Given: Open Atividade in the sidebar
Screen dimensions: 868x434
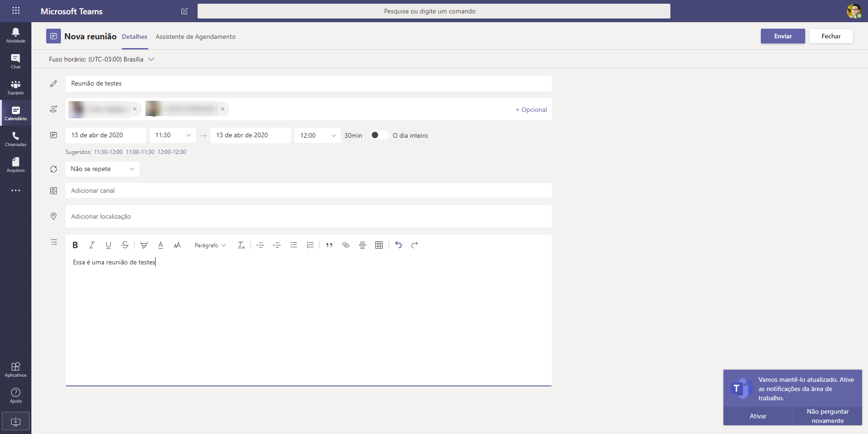Looking at the screenshot, I should [x=16, y=35].
